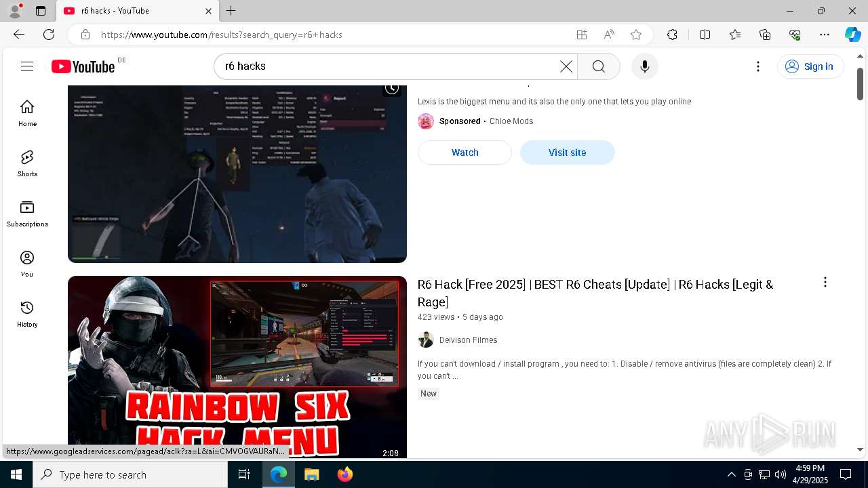
Task: Open the tab actions menu icon
Action: click(x=41, y=11)
